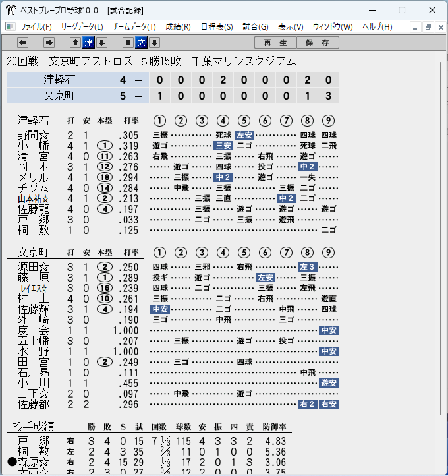
Task: Select the blue 津 team icon
Action: [88, 43]
